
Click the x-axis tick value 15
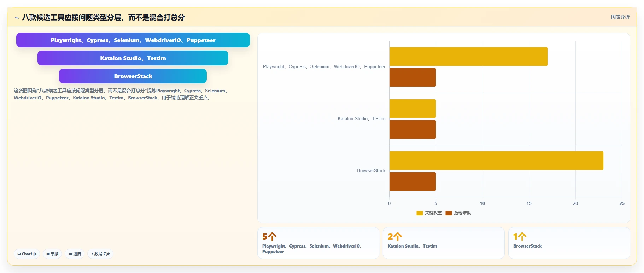tap(529, 203)
